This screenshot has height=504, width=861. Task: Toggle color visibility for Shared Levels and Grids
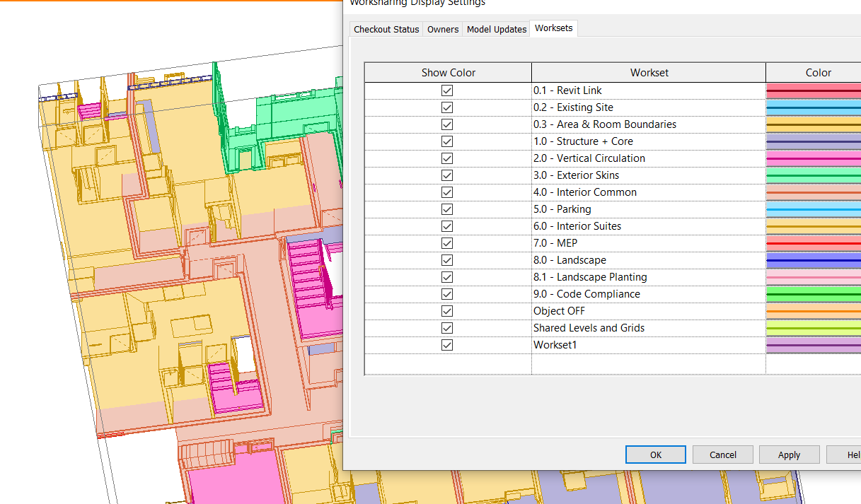pyautogui.click(x=446, y=327)
